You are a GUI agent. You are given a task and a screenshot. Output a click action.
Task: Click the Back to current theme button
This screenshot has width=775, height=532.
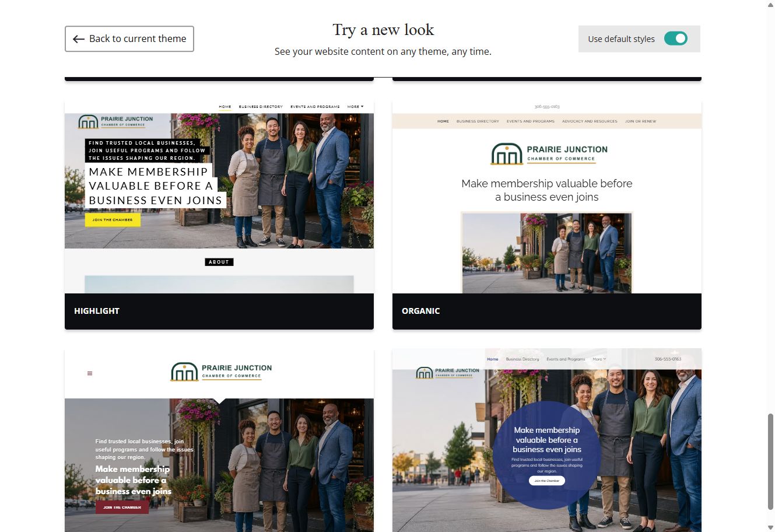[129, 38]
